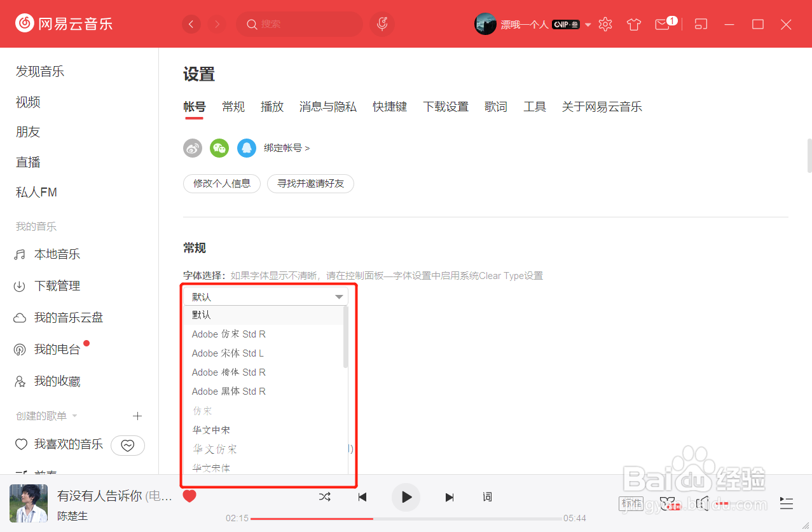The height and width of the screenshot is (532, 812).
Task: Open voice recognition microphone icon
Action: click(x=382, y=24)
